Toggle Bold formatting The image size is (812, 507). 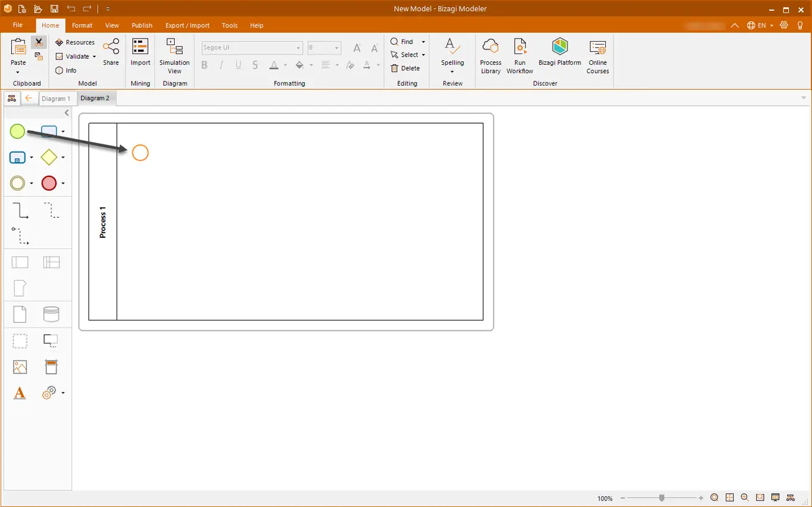(x=204, y=65)
